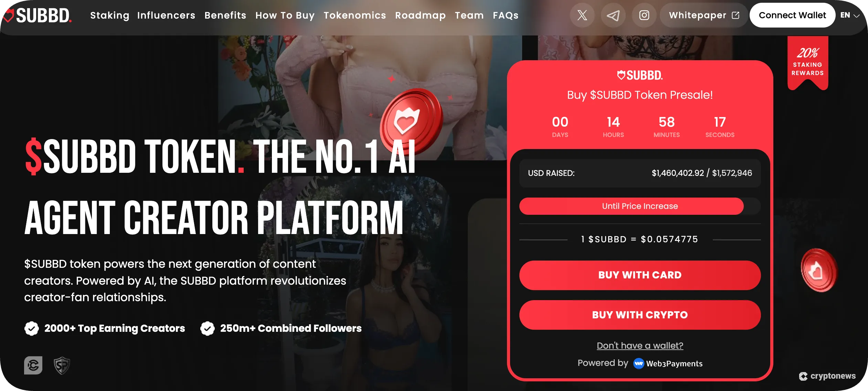
Task: Select Buy With Card button
Action: click(x=640, y=275)
